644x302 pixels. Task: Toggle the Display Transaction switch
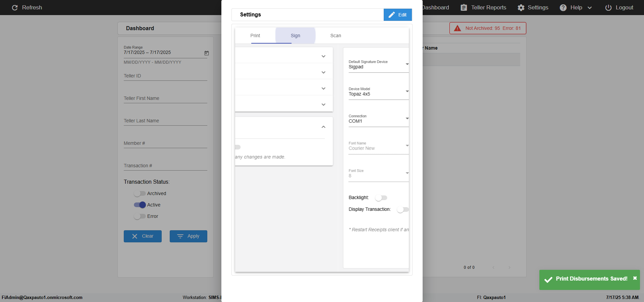(x=403, y=209)
